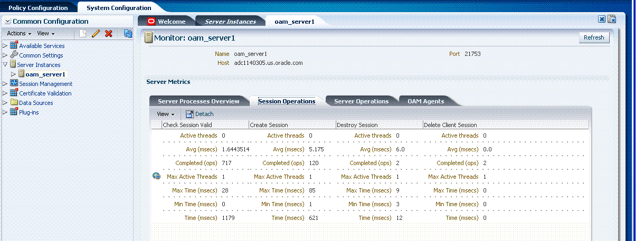Click the Time value 1179

pos(228,218)
